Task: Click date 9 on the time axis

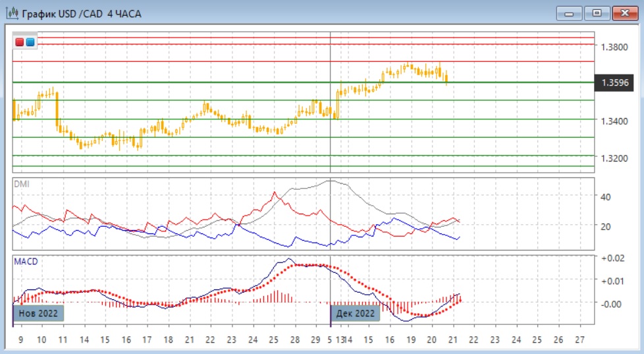Action: pos(20,340)
